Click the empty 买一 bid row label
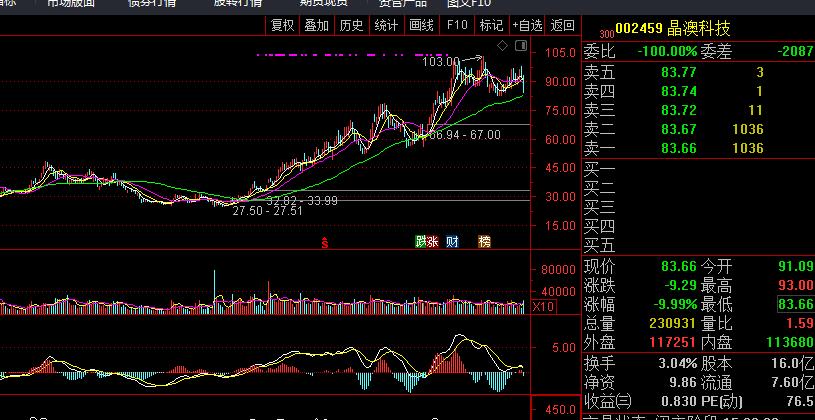Viewport: 815px width, 420px height. pyautogui.click(x=599, y=169)
